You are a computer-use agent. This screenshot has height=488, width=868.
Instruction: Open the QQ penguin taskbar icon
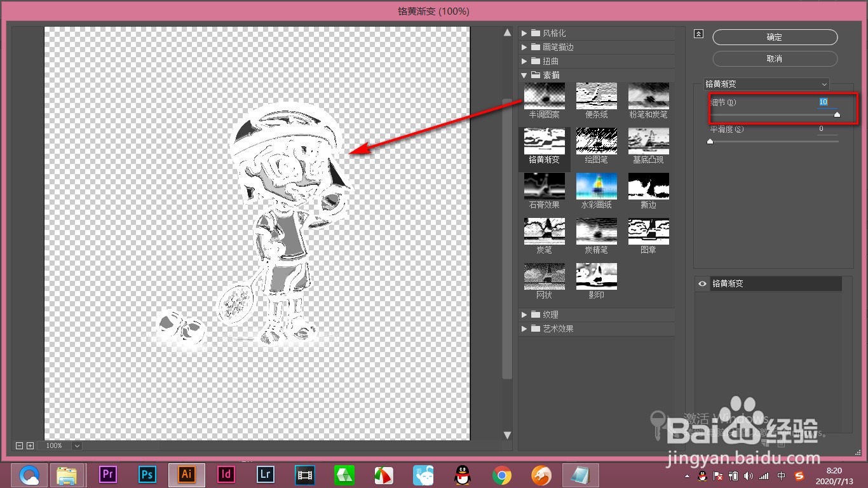[x=463, y=475]
